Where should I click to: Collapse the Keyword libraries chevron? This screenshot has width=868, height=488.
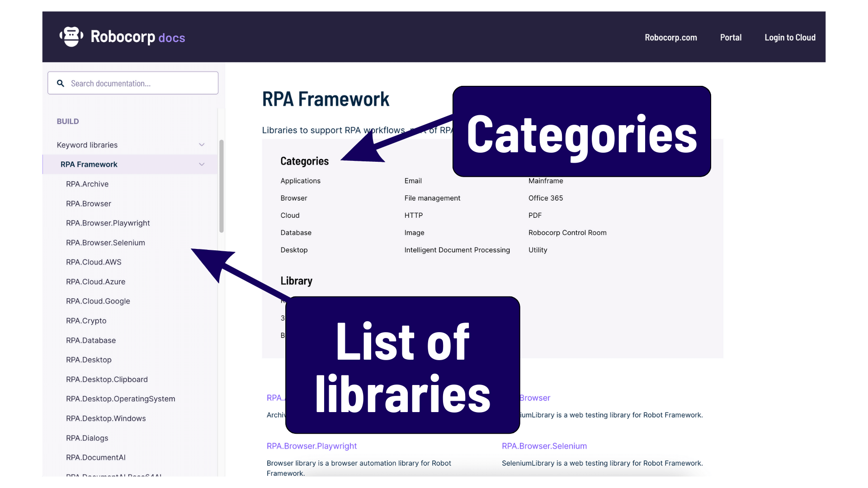[x=202, y=145]
